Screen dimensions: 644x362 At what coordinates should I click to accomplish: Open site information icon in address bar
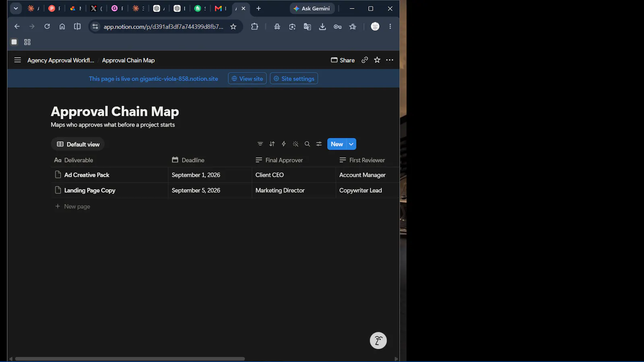click(x=95, y=27)
